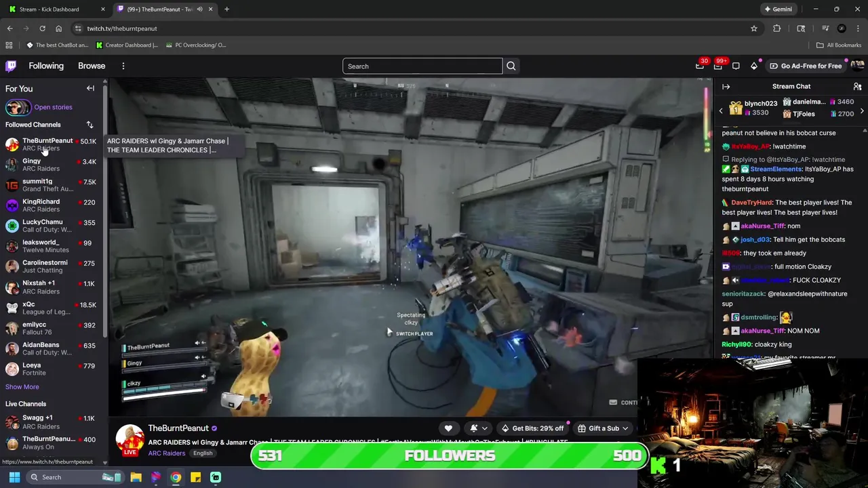Open the user profile avatar menu
The width and height of the screenshot is (868, 488).
click(857, 66)
